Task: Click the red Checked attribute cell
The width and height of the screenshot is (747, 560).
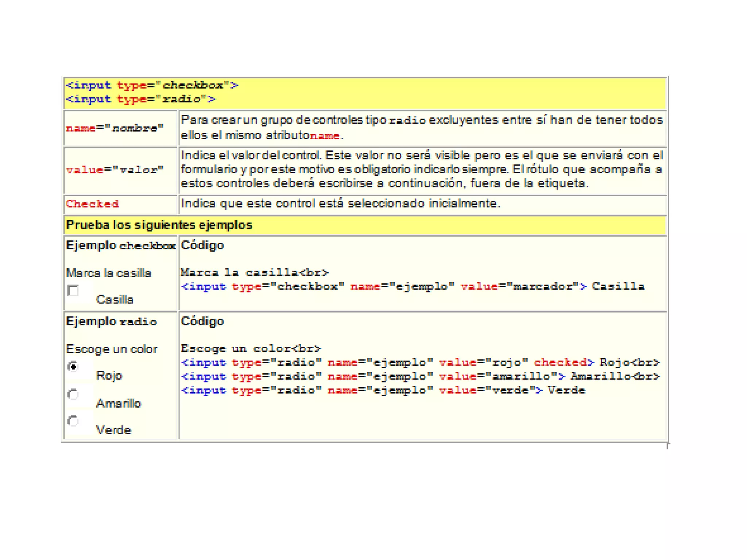Action: point(92,204)
